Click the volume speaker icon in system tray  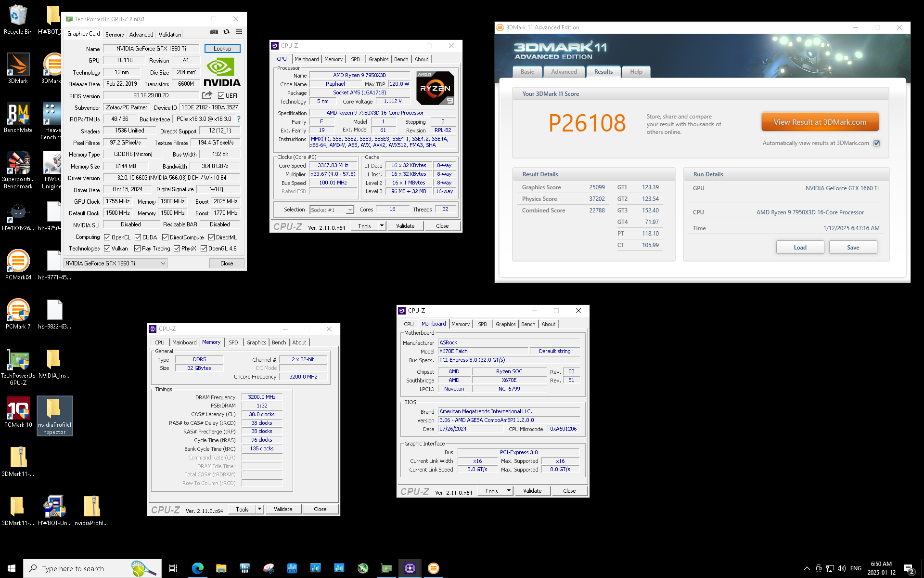(x=842, y=568)
